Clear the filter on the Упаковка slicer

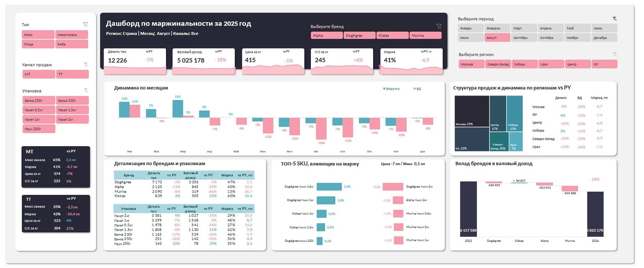tap(86, 90)
